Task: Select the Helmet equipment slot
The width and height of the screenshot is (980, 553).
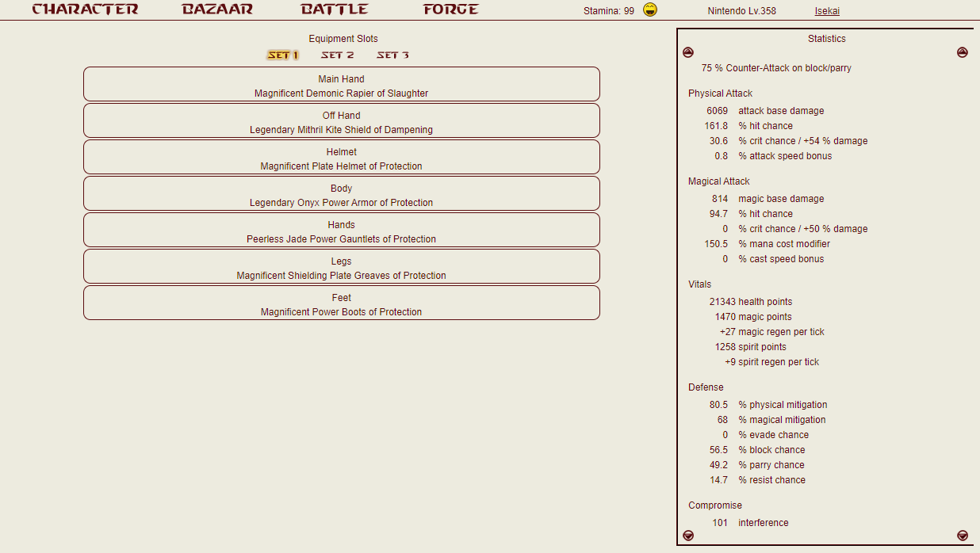Action: (x=341, y=158)
